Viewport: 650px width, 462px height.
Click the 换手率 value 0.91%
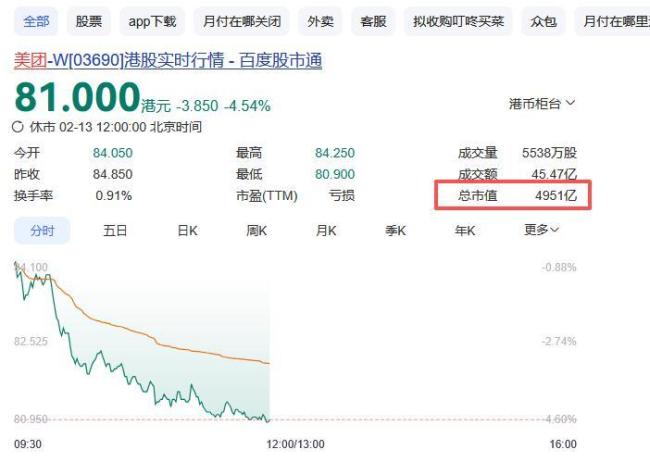114,195
